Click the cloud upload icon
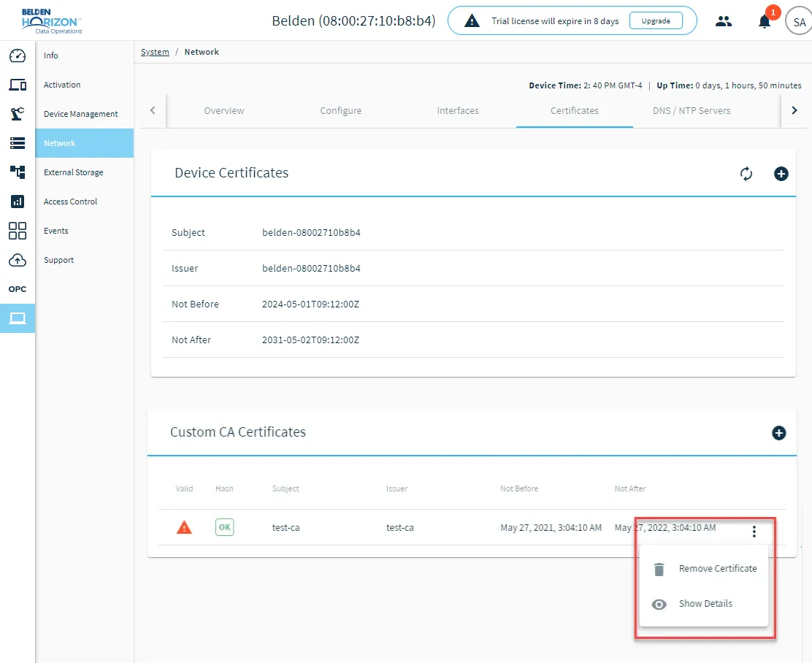812x663 pixels. 18,260
